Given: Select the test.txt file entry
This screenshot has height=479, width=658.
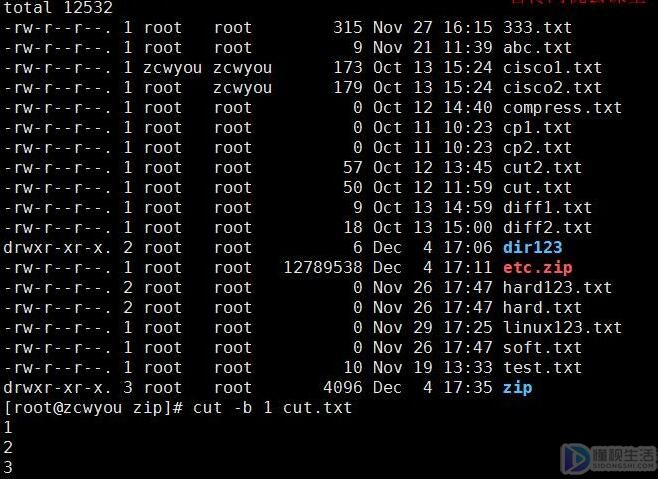Looking at the screenshot, I should click(542, 368).
